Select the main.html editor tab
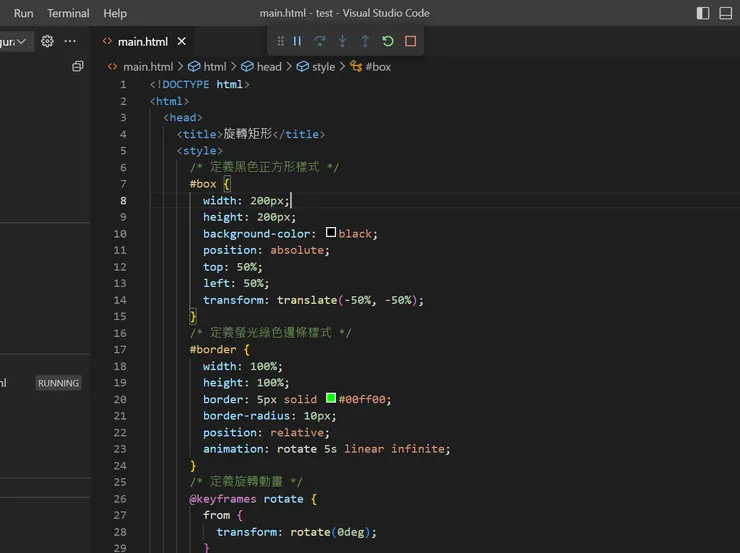Screen dimensions: 740x553 (x=142, y=41)
